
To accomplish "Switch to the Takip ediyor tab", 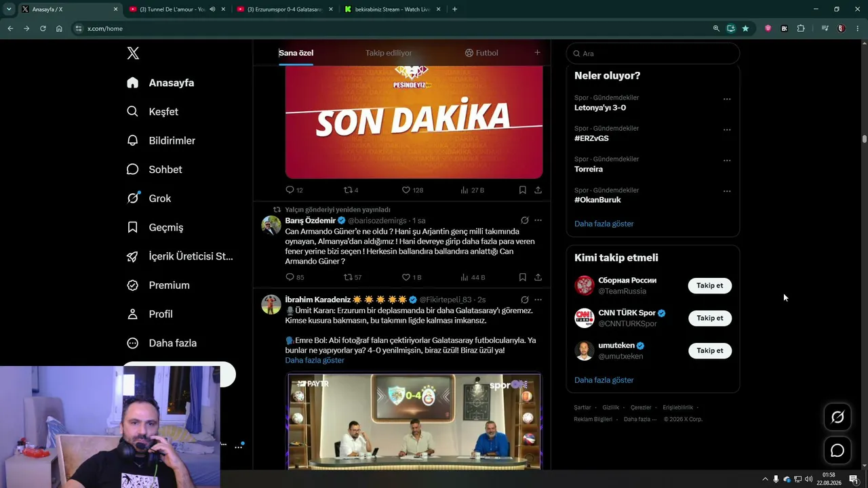I will click(x=389, y=53).
